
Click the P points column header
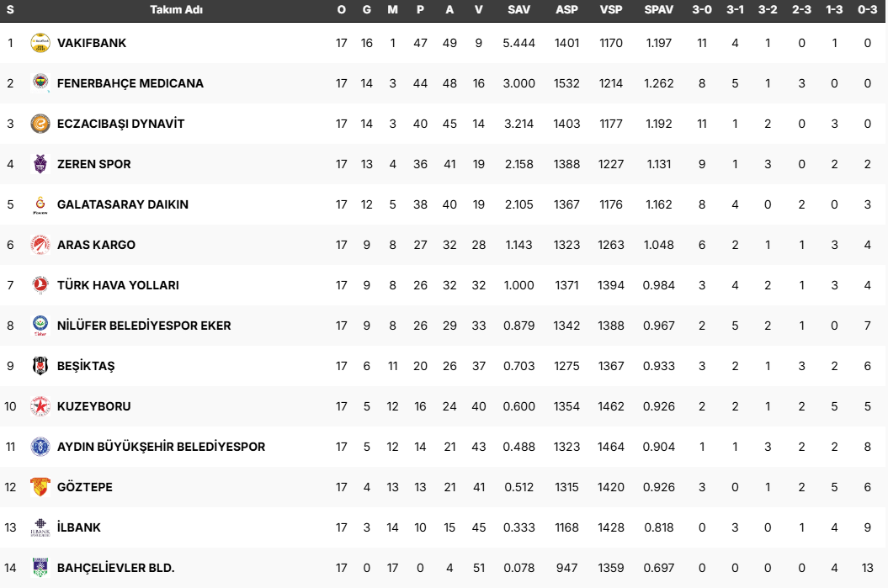pyautogui.click(x=420, y=10)
